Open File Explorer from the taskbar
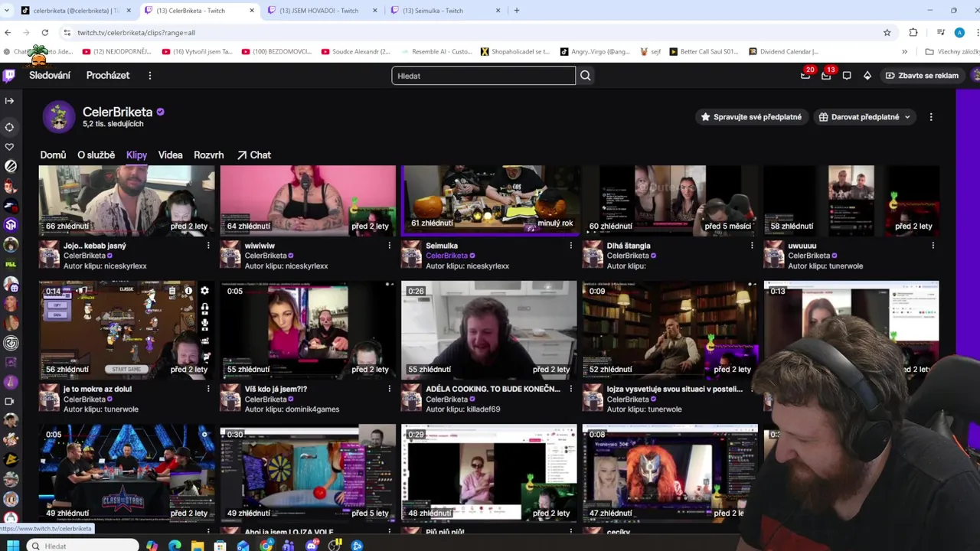Viewport: 980px width, 551px height. click(x=198, y=546)
